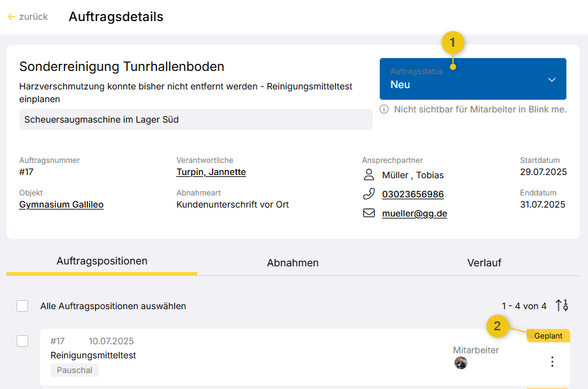Viewport: 588px width, 389px height.
Task: Click the info icon below Auftragsstatus
Action: (x=384, y=109)
